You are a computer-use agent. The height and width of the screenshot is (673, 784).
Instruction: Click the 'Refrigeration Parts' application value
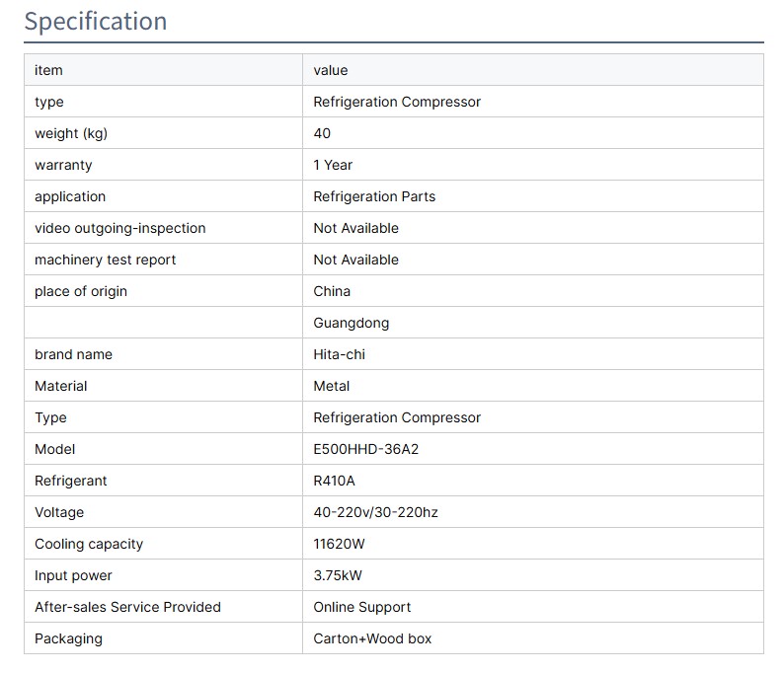pos(374,196)
